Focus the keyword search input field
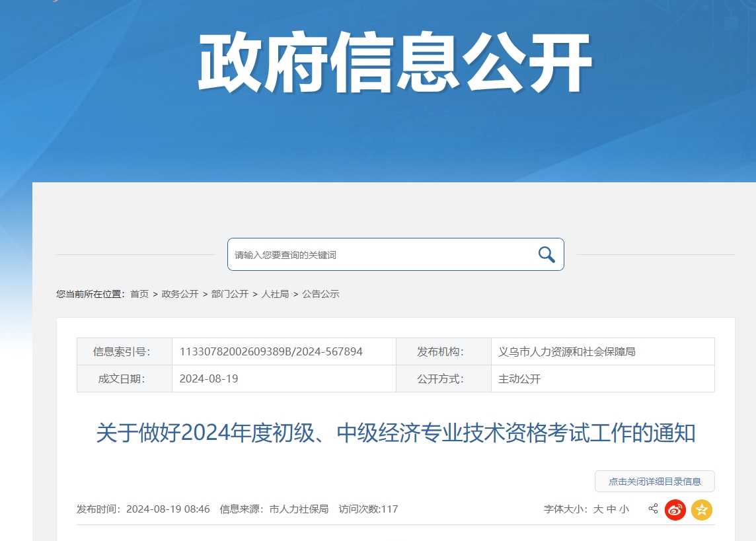The height and width of the screenshot is (541, 756). [380, 254]
